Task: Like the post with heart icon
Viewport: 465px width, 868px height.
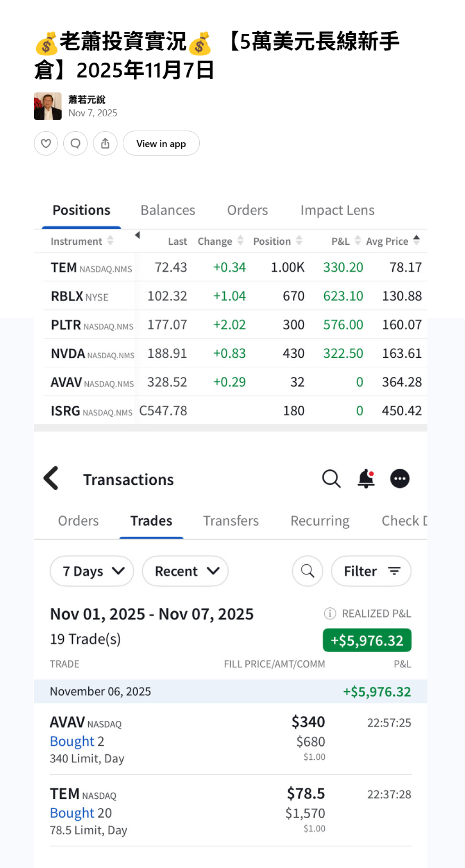Action: [46, 143]
